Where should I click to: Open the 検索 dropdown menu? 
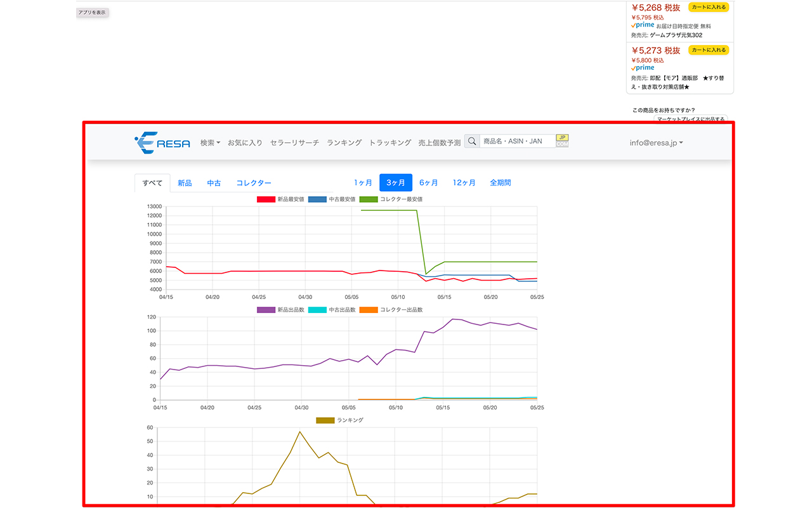point(210,143)
